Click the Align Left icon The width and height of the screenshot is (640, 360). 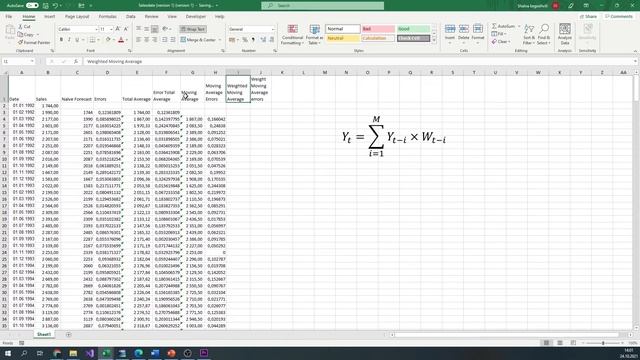[139, 40]
